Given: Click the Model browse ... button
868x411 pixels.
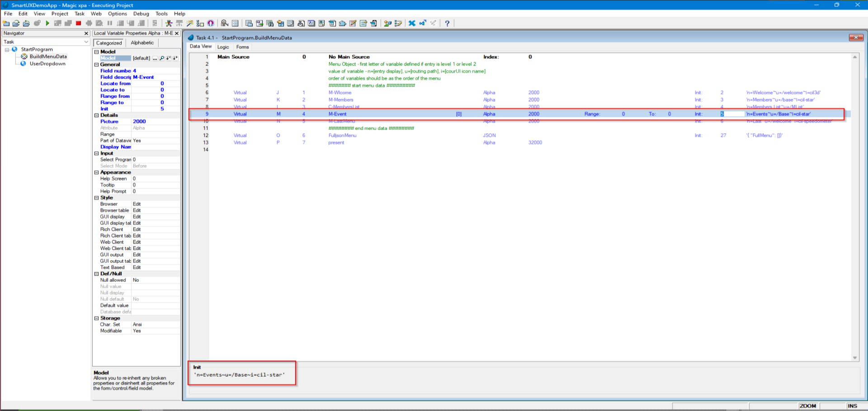Looking at the screenshot, I should [155, 58].
